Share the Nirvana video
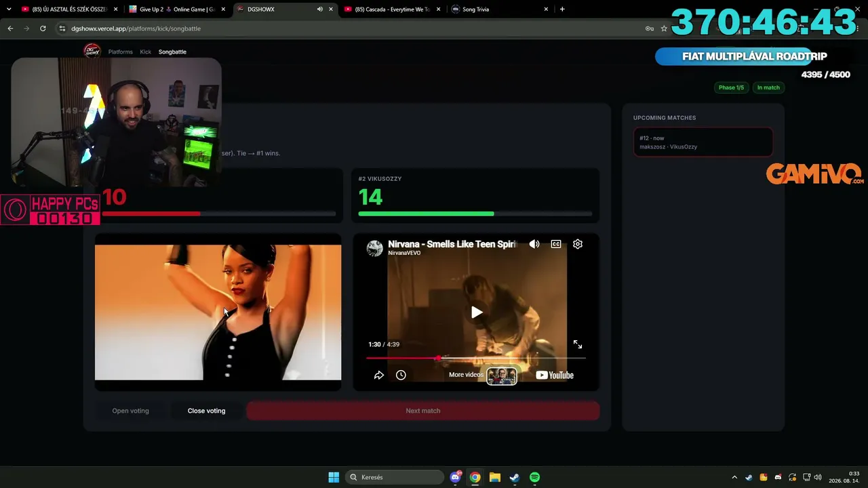Screen dimensions: 868x488 click(x=379, y=375)
